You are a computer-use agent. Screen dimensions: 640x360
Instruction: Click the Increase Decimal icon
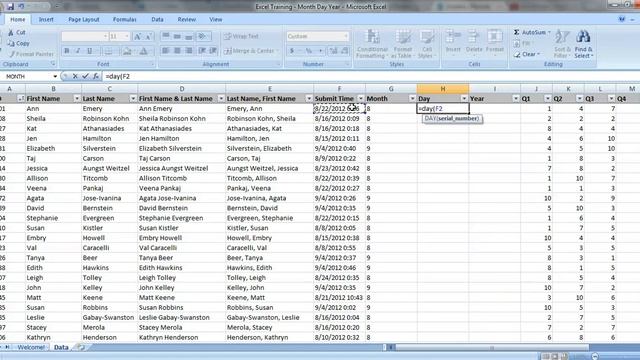click(333, 51)
